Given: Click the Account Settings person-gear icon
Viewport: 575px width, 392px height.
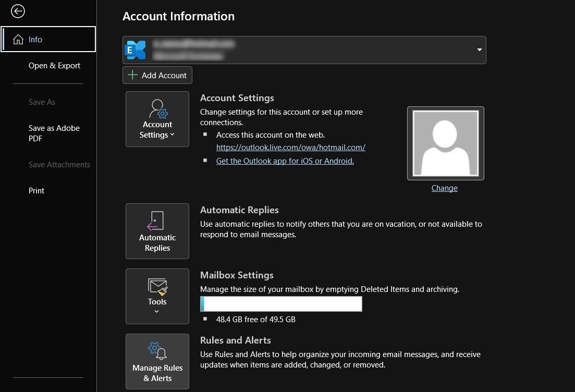Looking at the screenshot, I should [x=158, y=108].
